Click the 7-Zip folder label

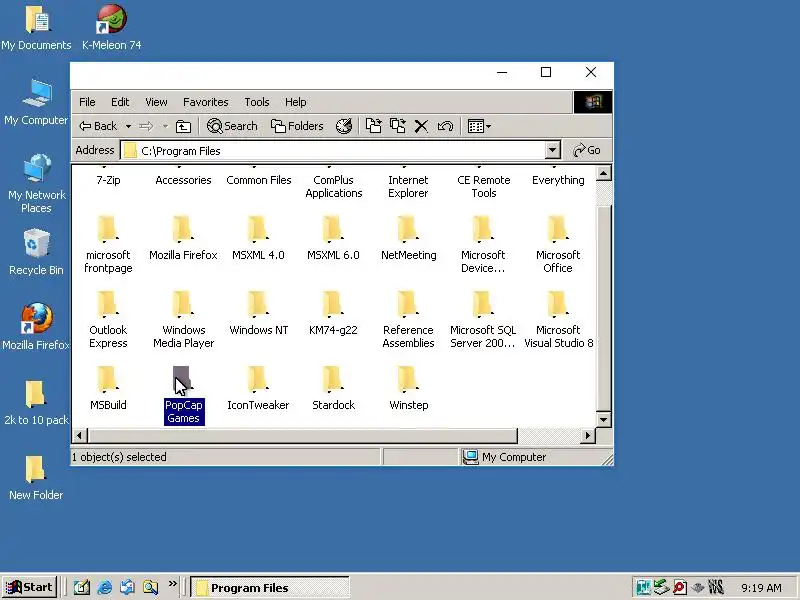click(108, 180)
